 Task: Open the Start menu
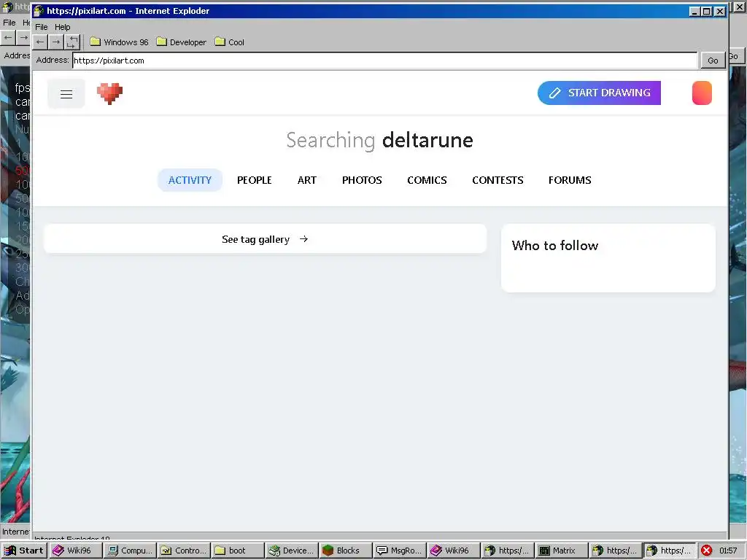[24, 551]
